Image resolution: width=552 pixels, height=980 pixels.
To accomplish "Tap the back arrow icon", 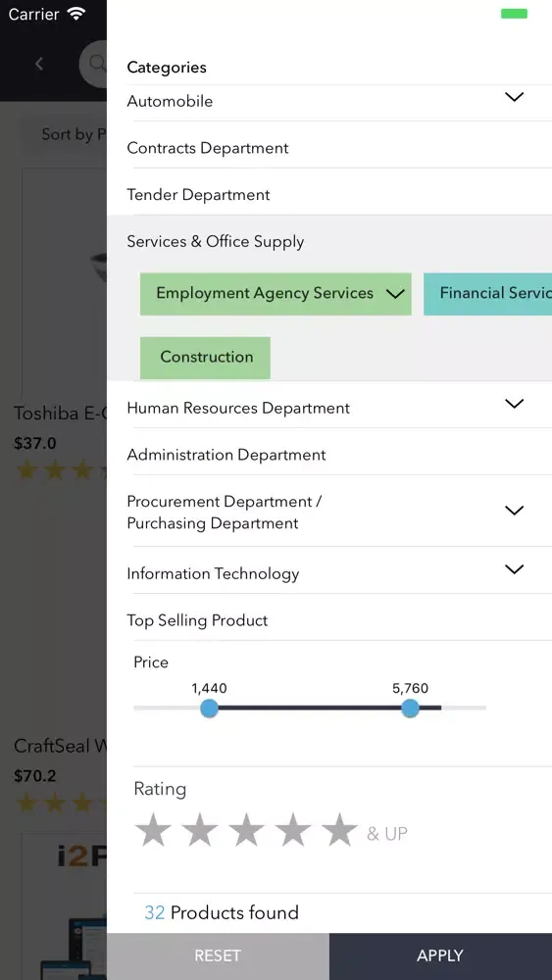I will [x=39, y=63].
